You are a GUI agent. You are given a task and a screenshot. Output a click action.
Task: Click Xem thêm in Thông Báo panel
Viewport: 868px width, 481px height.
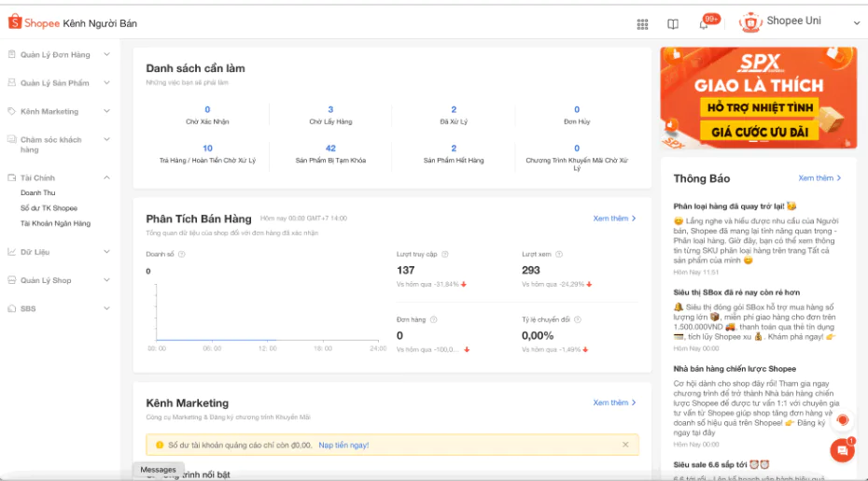819,177
